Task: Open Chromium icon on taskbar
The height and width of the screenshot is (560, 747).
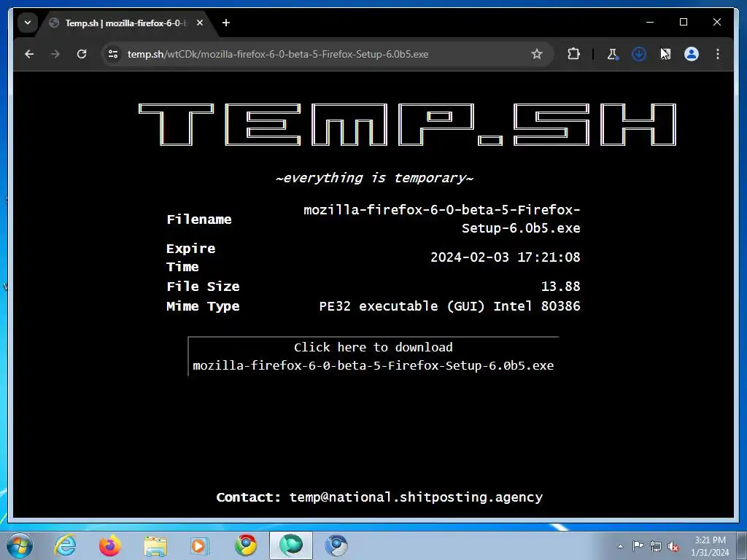Action: pos(336,545)
